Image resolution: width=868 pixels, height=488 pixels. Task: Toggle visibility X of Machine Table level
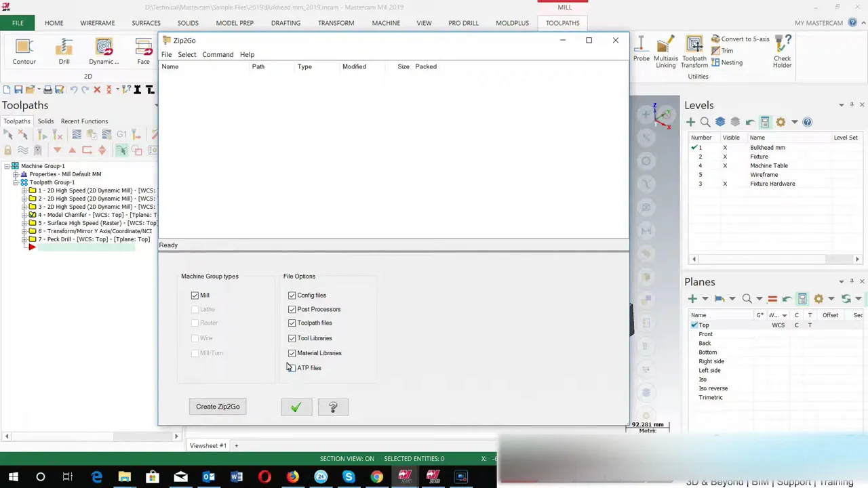[x=725, y=165]
